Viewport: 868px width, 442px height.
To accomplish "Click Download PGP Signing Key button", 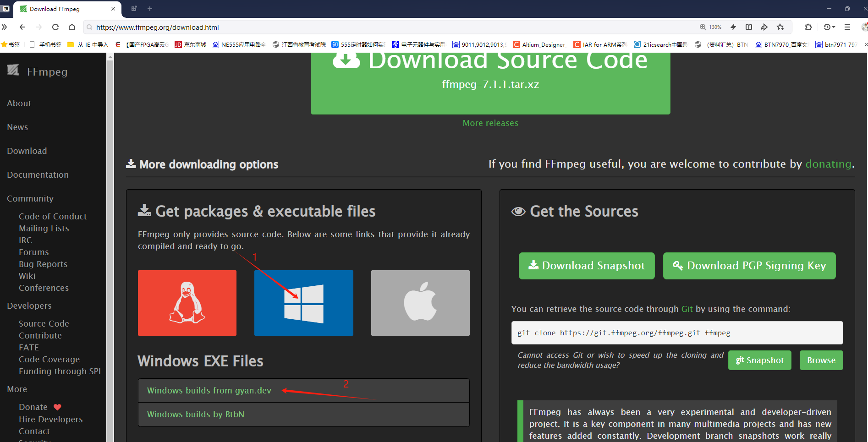I will pos(749,266).
